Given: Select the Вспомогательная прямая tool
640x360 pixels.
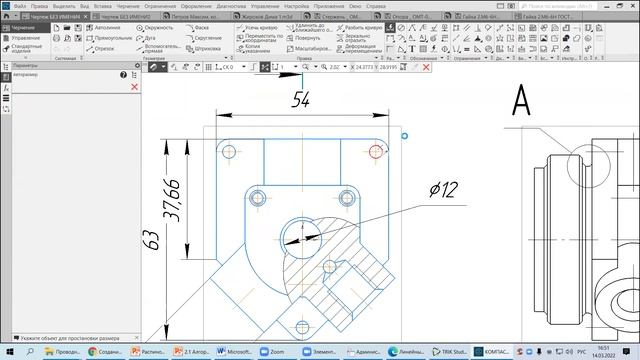Looking at the screenshot, I should coord(158,49).
